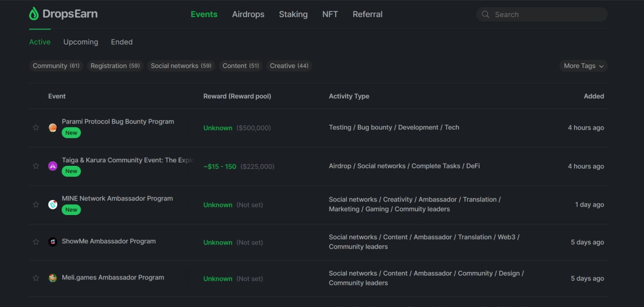Switch to the Ended tab
This screenshot has height=307, width=644.
click(x=122, y=42)
